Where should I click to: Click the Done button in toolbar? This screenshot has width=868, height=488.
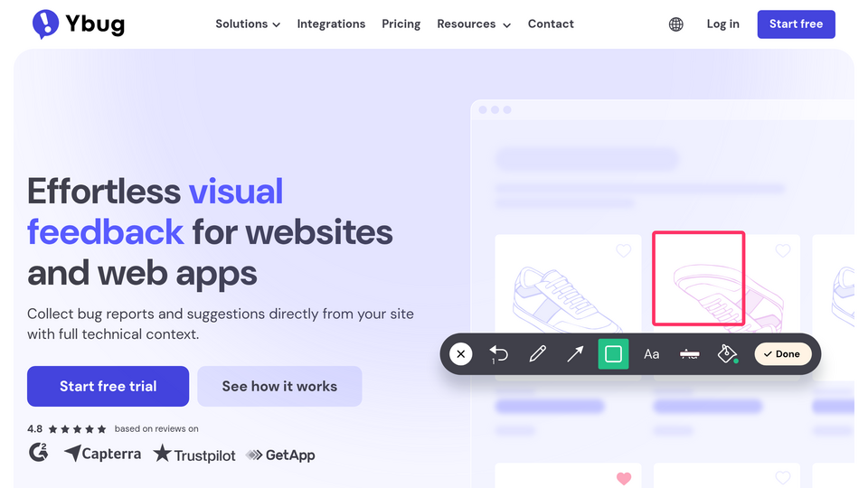click(x=783, y=354)
